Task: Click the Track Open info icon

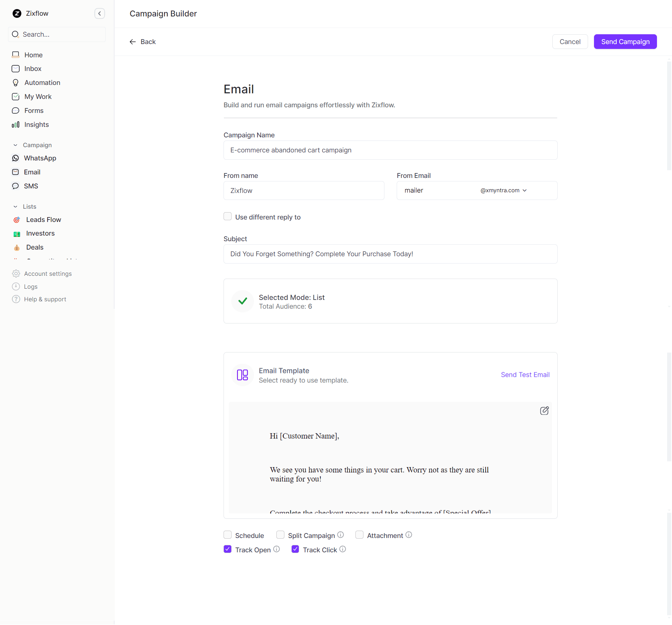Action: click(x=277, y=549)
